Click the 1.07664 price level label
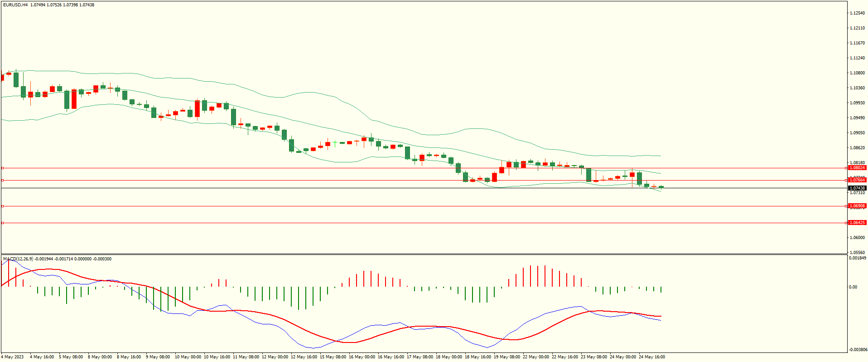 [x=857, y=180]
